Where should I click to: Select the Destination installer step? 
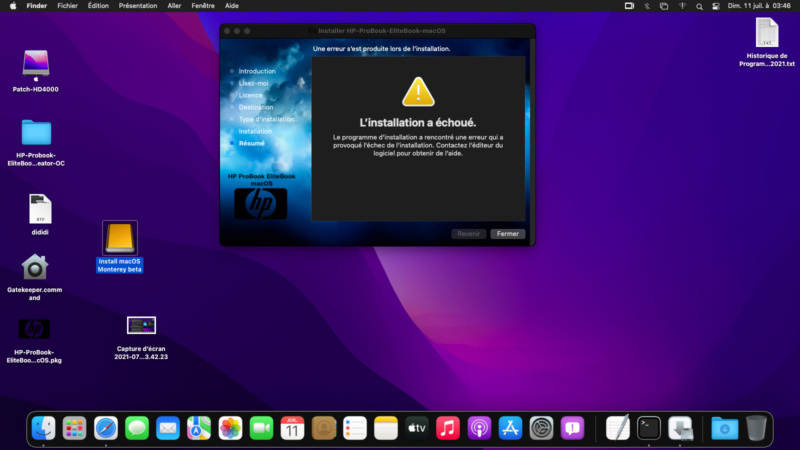256,107
